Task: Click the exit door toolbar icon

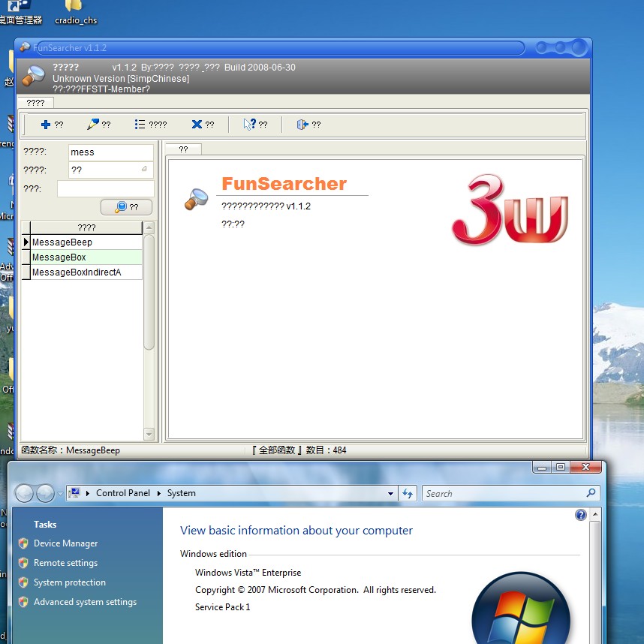Action: pos(302,125)
